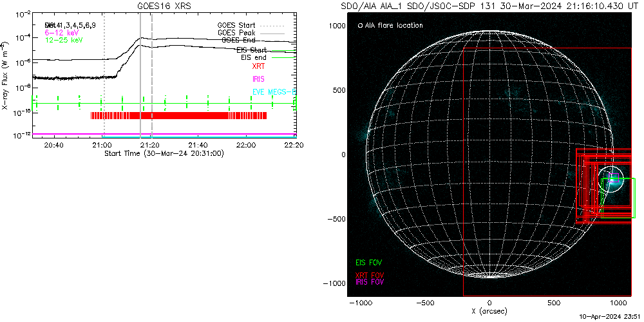Click the -1000 y-axis tick on solar image

point(335,283)
